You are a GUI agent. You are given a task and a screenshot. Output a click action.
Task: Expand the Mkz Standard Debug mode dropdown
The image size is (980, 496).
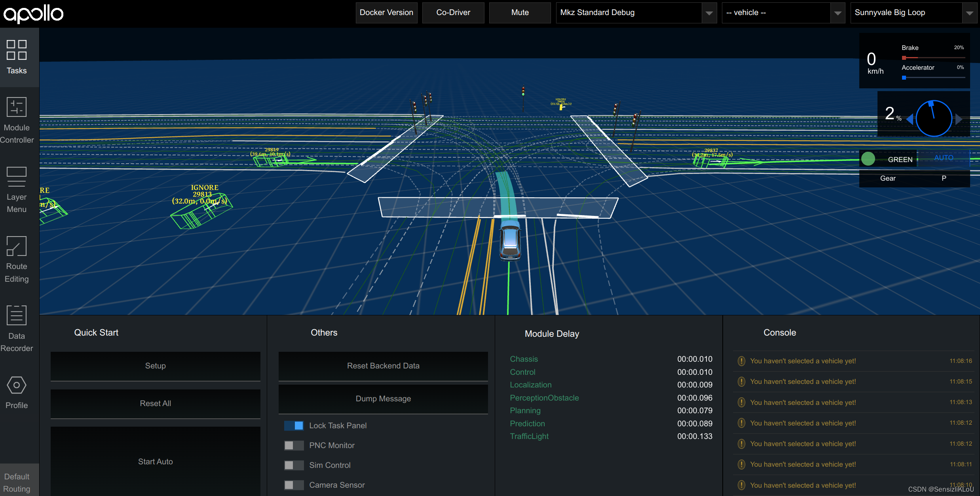(x=636, y=13)
